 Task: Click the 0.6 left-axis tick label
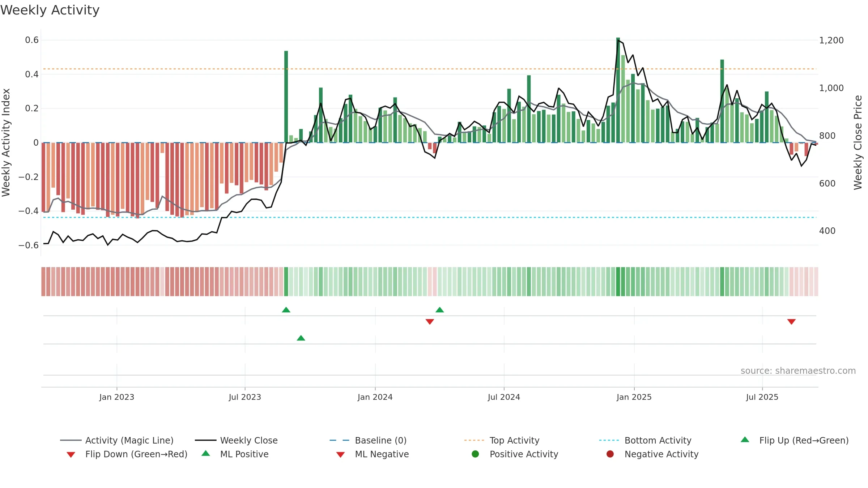coord(32,40)
